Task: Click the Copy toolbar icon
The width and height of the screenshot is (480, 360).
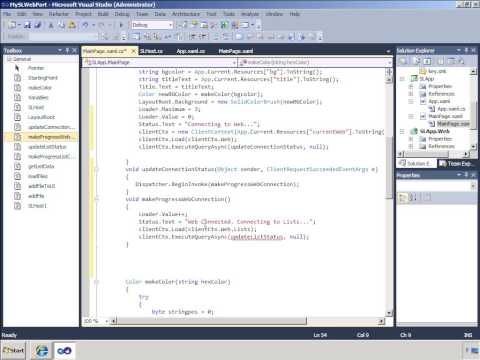Action: tap(62, 25)
